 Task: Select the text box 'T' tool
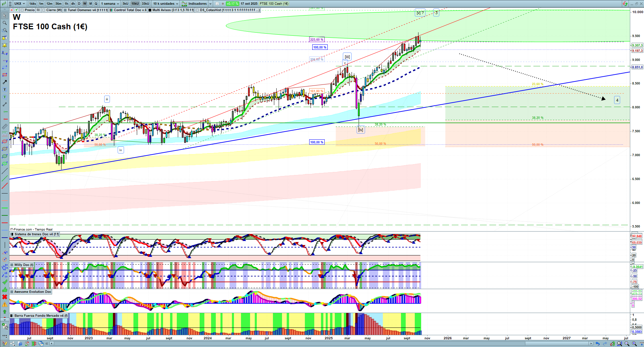[x=5, y=90]
